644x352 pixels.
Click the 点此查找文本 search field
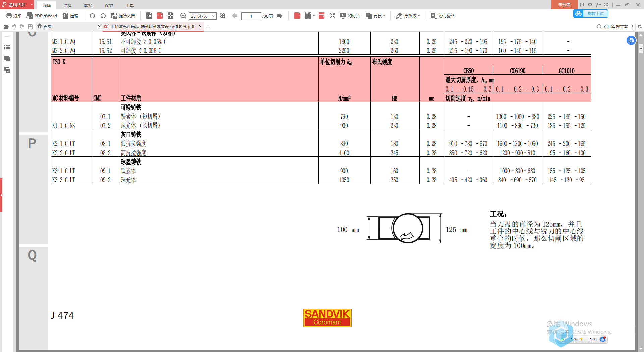(613, 27)
